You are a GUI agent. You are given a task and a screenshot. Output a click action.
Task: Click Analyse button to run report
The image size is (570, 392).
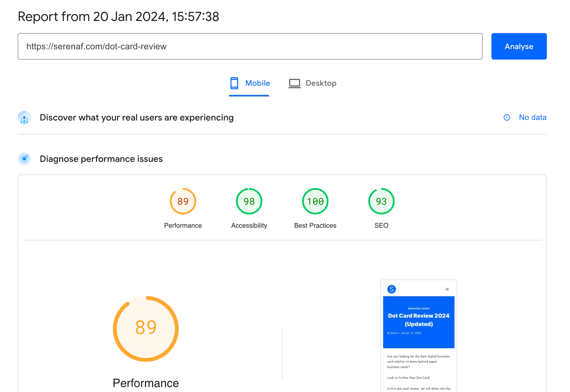click(519, 46)
